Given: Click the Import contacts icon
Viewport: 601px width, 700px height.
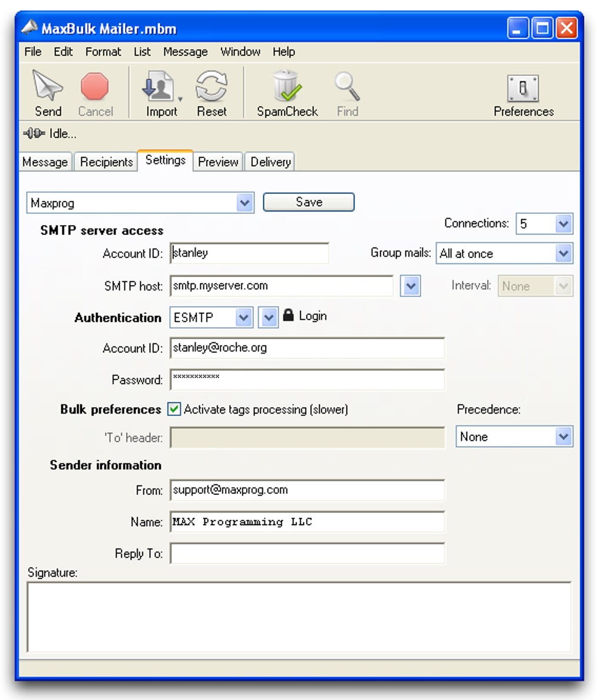Looking at the screenshot, I should click(158, 85).
